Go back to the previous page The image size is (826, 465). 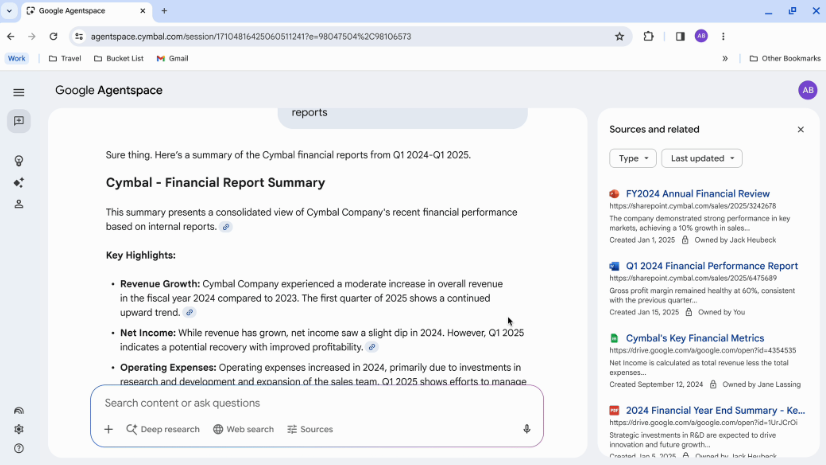coord(11,36)
